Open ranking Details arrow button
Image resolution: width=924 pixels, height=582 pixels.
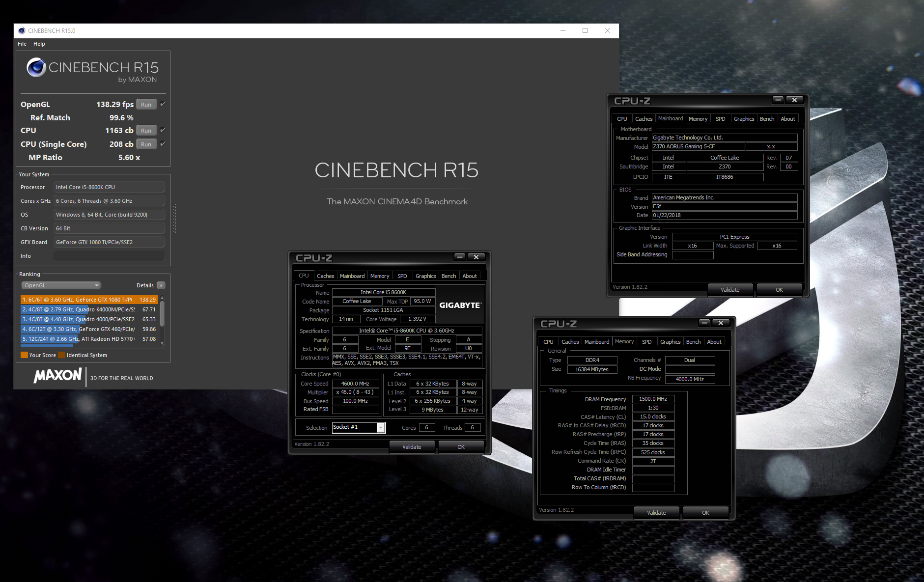tap(161, 285)
